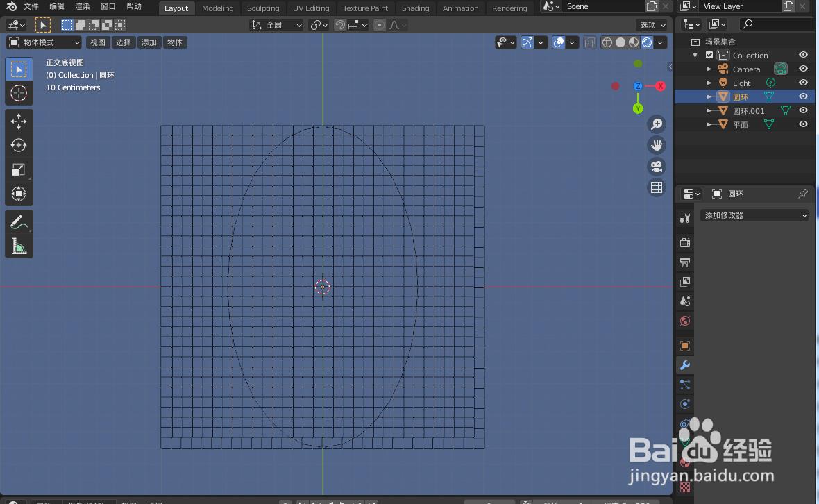The height and width of the screenshot is (504, 819).
Task: Open the 渲染 menu
Action: click(82, 8)
